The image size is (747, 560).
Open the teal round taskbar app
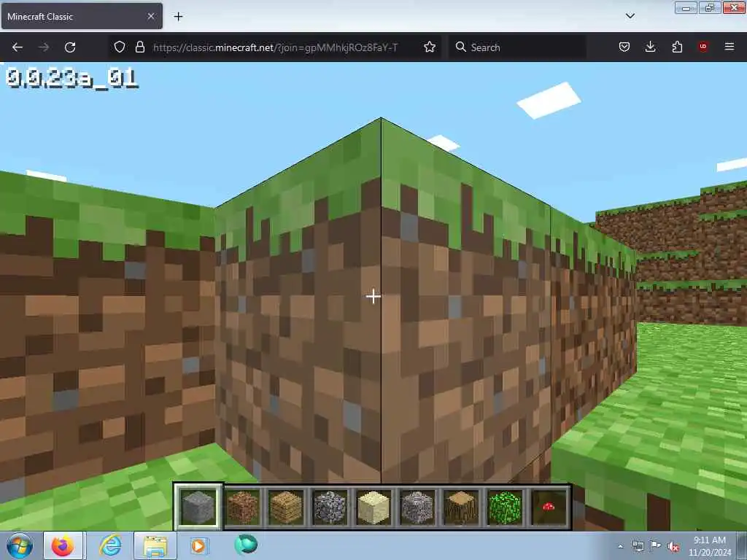point(246,545)
